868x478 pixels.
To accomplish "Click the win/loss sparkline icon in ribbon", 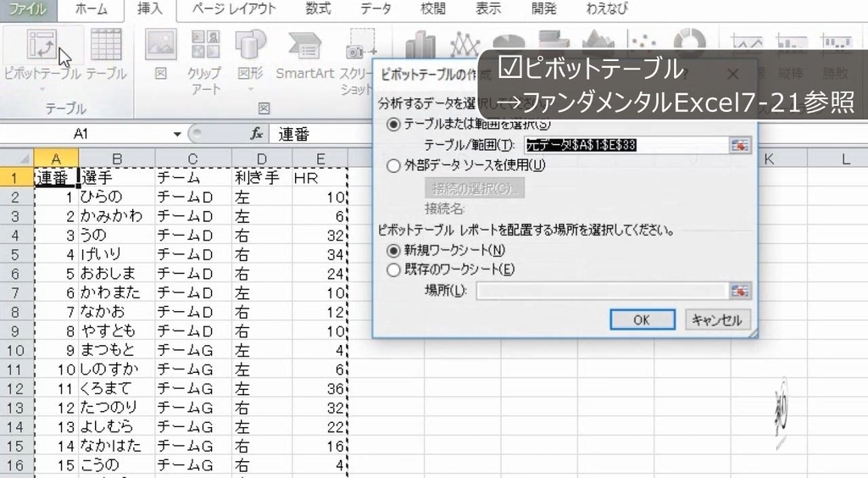I will click(x=835, y=42).
